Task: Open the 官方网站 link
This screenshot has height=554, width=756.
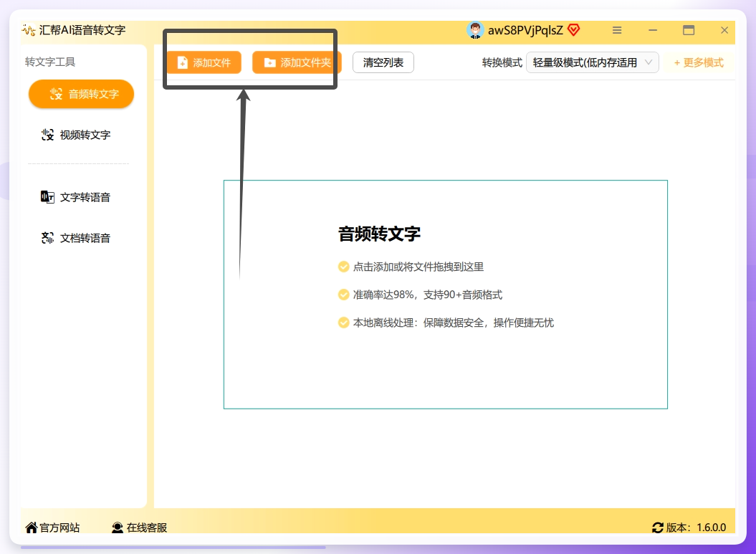Action: (52, 527)
